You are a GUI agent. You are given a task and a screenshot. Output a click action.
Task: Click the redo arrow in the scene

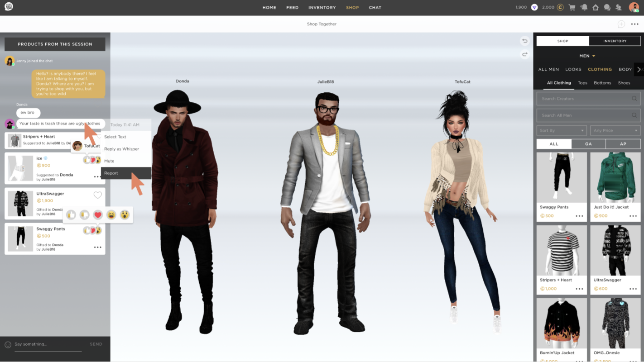point(525,54)
